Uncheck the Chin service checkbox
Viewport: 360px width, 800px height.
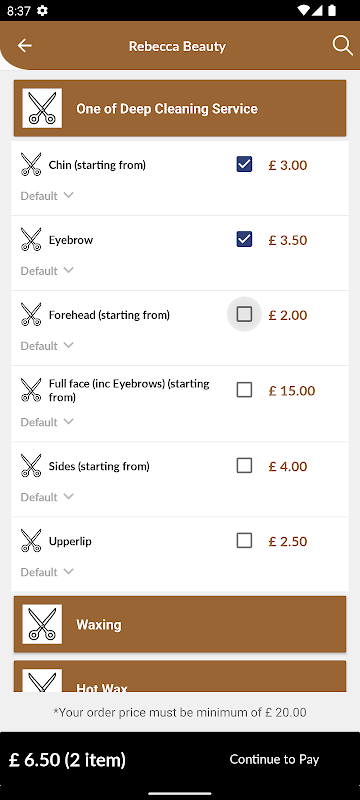pos(244,164)
